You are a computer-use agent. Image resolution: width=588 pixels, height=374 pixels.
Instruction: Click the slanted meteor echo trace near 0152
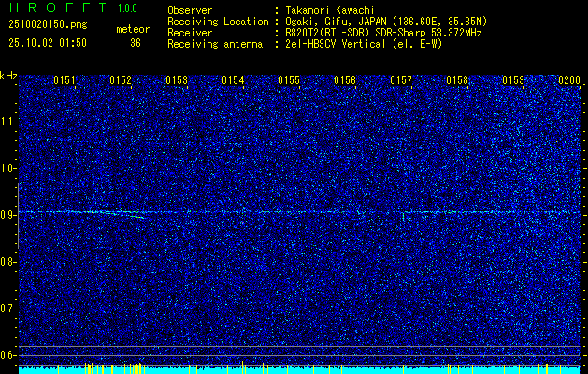pos(122,214)
